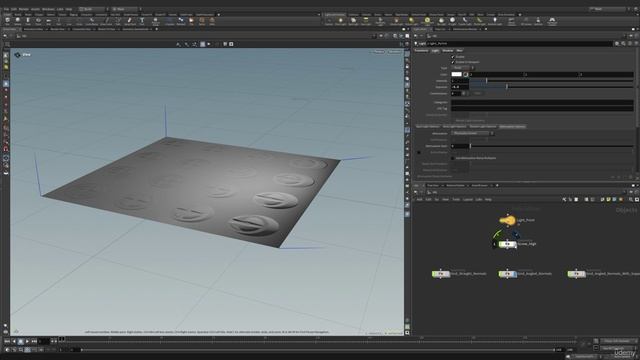640x360 pixels.
Task: Click the Attenuation Start slider
Action: (551, 146)
